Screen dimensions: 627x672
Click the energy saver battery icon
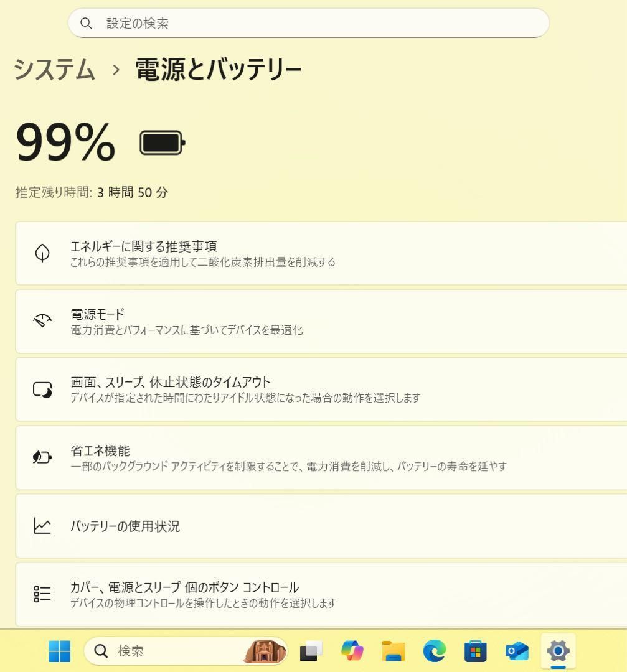coord(42,457)
